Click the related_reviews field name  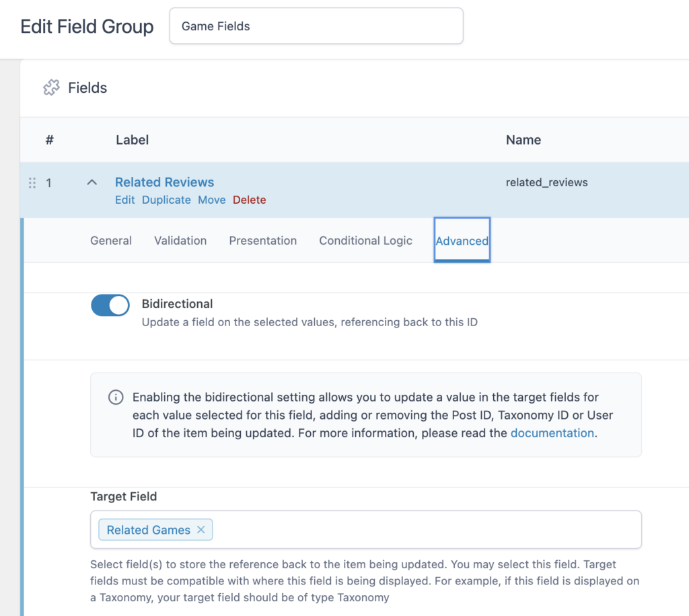(546, 182)
